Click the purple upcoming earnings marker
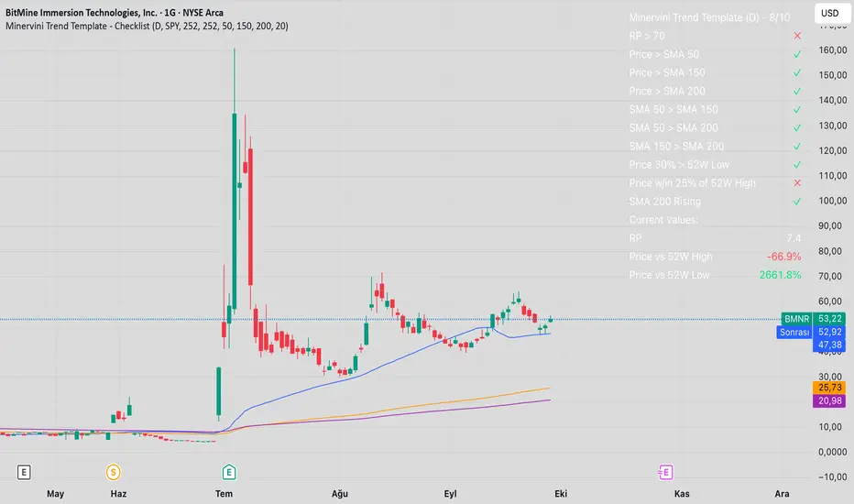This screenshot has height=504, width=854. [x=665, y=472]
